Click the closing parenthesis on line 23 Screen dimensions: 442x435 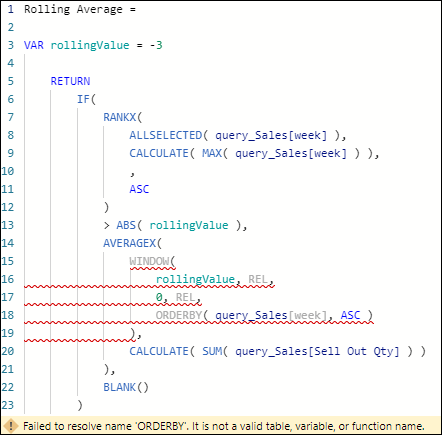click(x=80, y=405)
